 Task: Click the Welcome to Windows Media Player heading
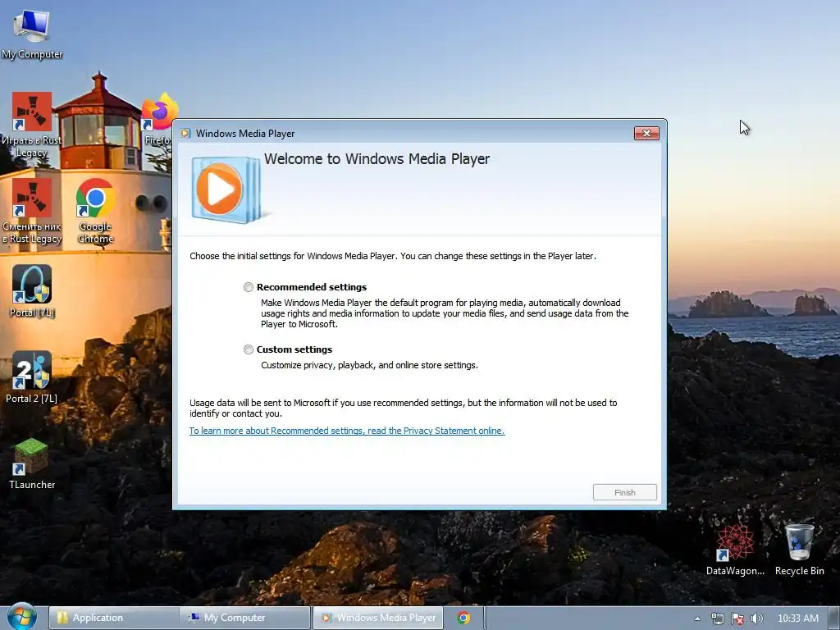(x=377, y=159)
